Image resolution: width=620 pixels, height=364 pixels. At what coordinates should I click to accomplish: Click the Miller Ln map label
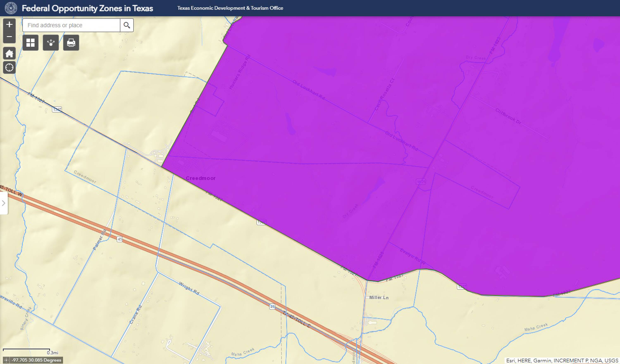(x=379, y=298)
